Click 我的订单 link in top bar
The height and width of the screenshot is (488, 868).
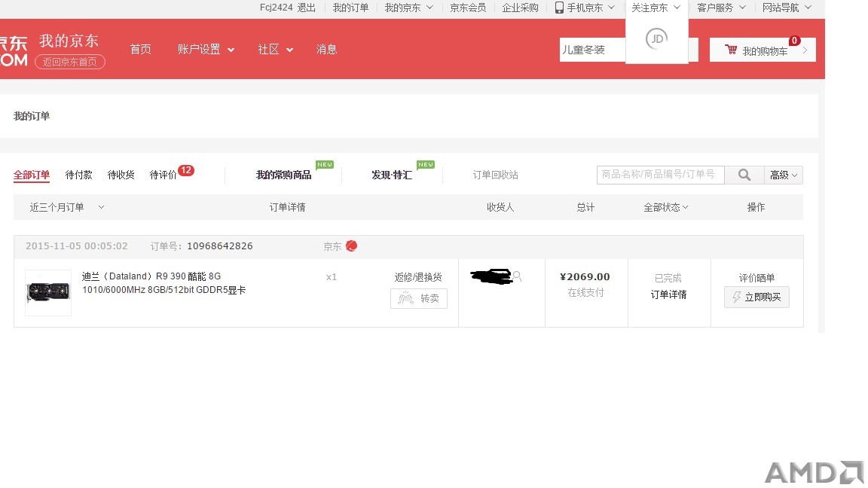(x=350, y=8)
